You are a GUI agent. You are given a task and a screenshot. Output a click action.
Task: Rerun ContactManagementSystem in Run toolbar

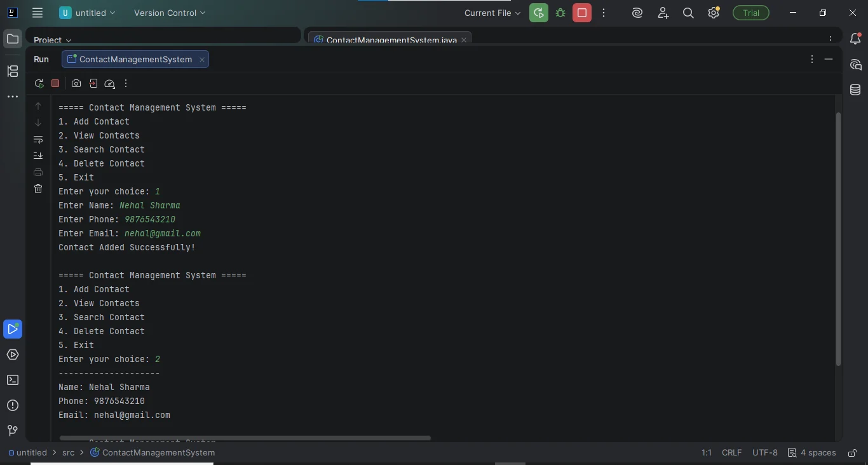pos(39,83)
